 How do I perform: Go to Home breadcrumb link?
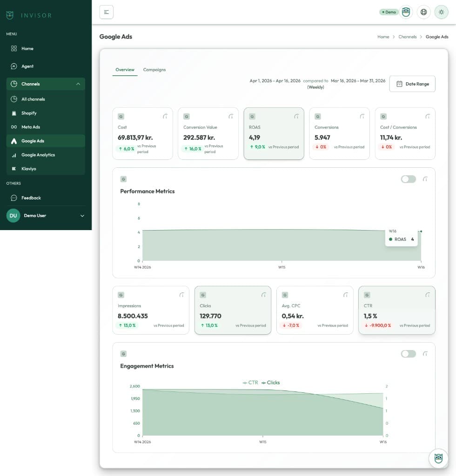tap(383, 37)
